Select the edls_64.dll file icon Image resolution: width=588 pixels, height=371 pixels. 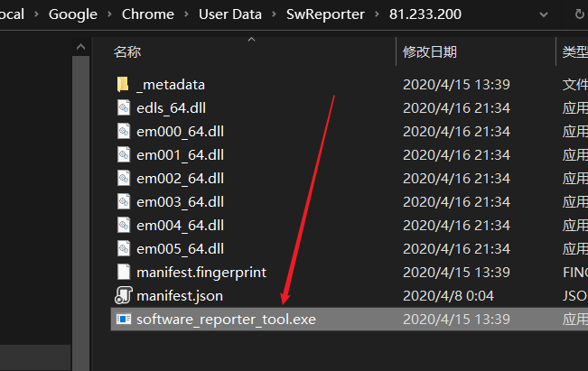click(x=125, y=108)
